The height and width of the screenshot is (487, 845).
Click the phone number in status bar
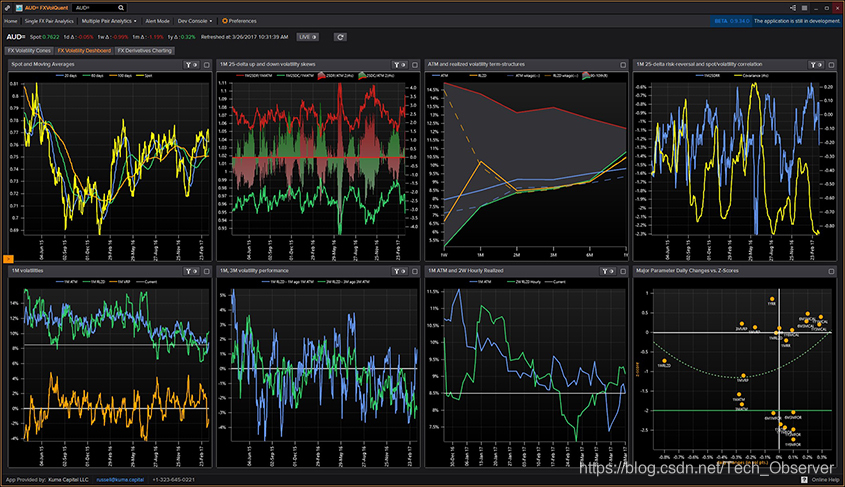(174, 479)
